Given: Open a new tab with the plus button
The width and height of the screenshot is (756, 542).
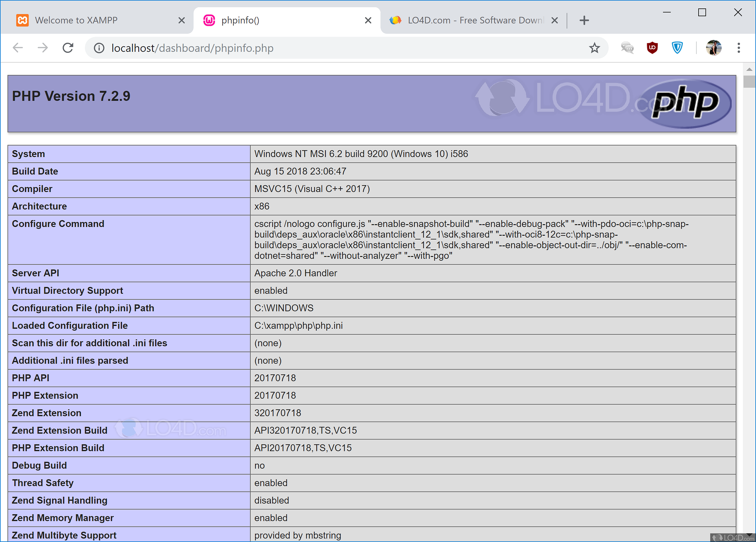Looking at the screenshot, I should (x=584, y=20).
